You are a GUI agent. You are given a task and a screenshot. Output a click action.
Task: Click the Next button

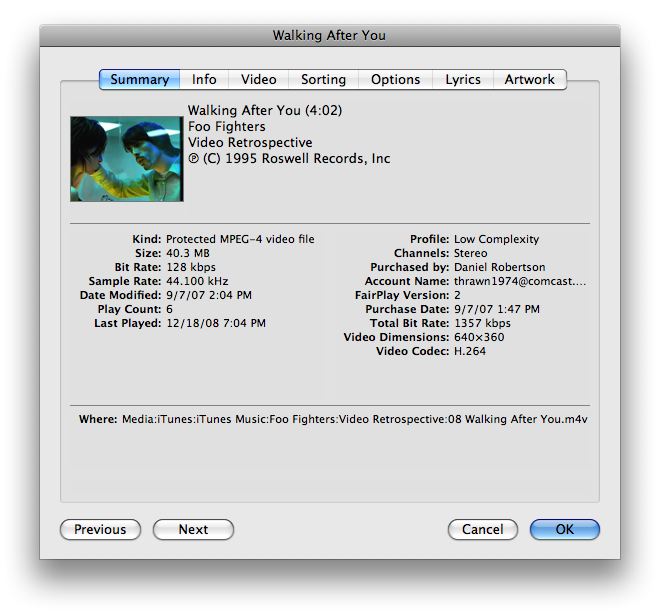click(193, 529)
